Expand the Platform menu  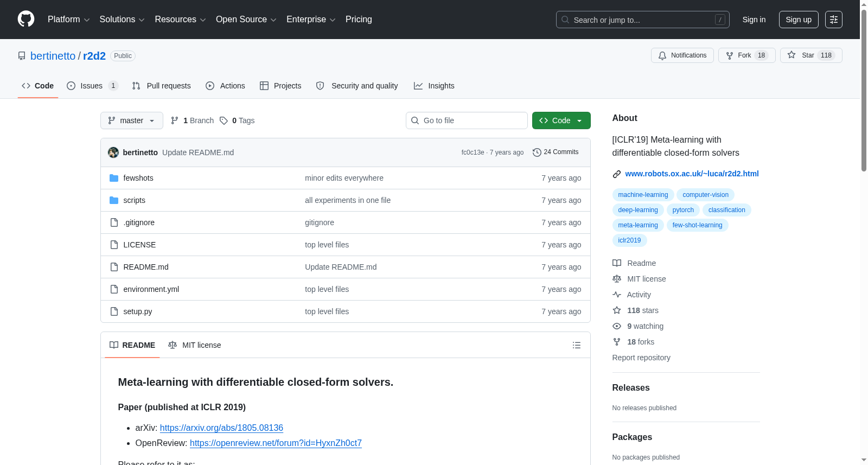point(69,20)
